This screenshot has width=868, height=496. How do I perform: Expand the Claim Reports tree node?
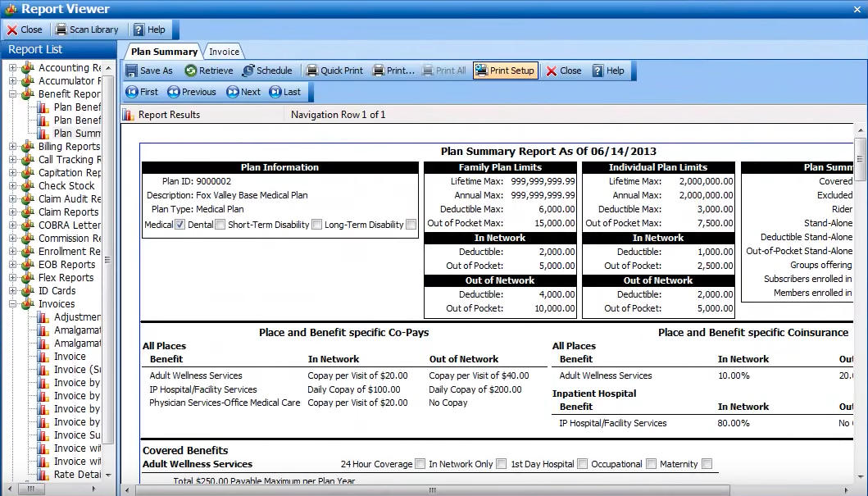(13, 212)
